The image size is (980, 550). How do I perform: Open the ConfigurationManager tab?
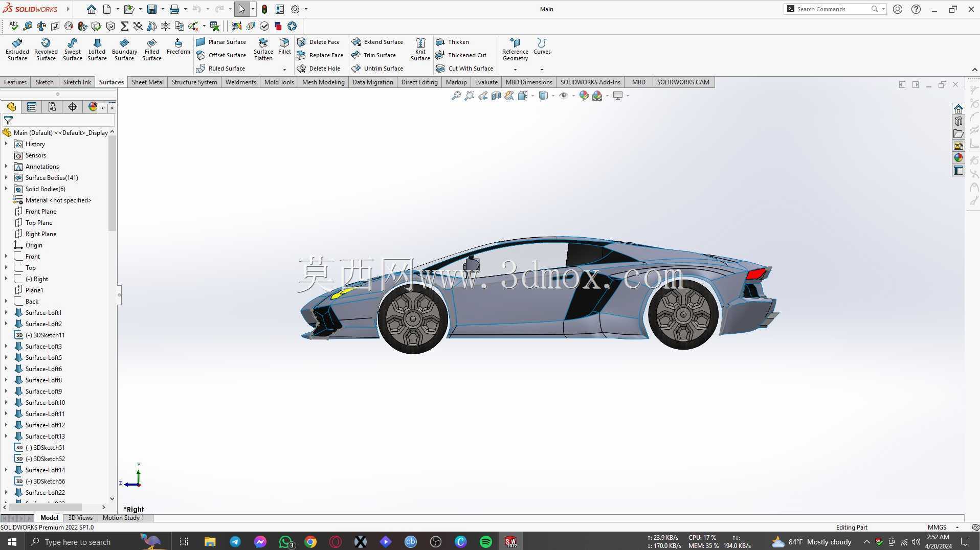(x=52, y=107)
